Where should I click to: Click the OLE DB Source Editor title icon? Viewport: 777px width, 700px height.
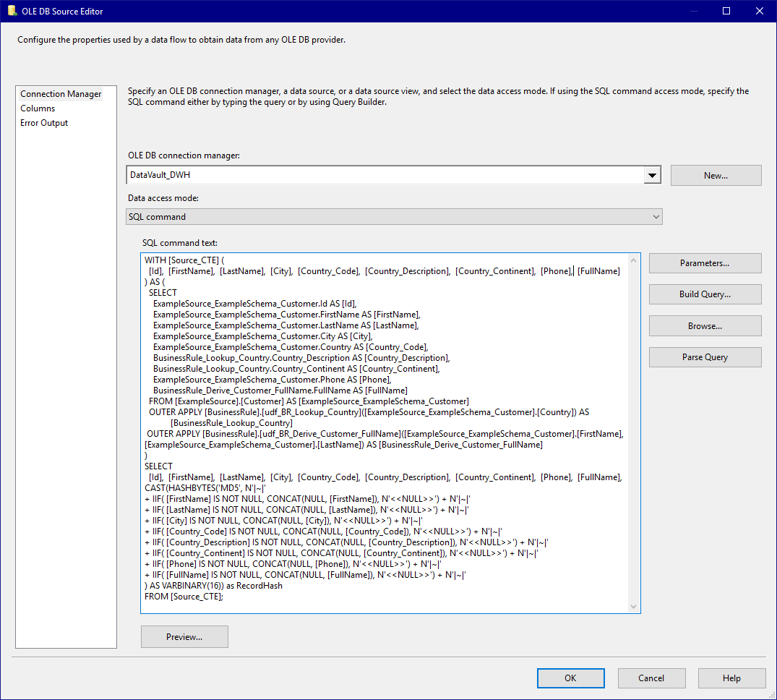(x=12, y=11)
